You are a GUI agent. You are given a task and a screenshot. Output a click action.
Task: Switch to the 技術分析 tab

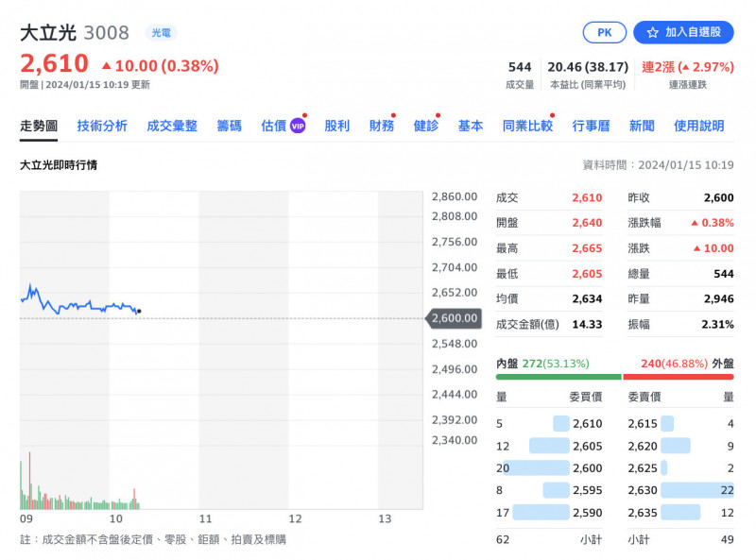[x=102, y=127]
